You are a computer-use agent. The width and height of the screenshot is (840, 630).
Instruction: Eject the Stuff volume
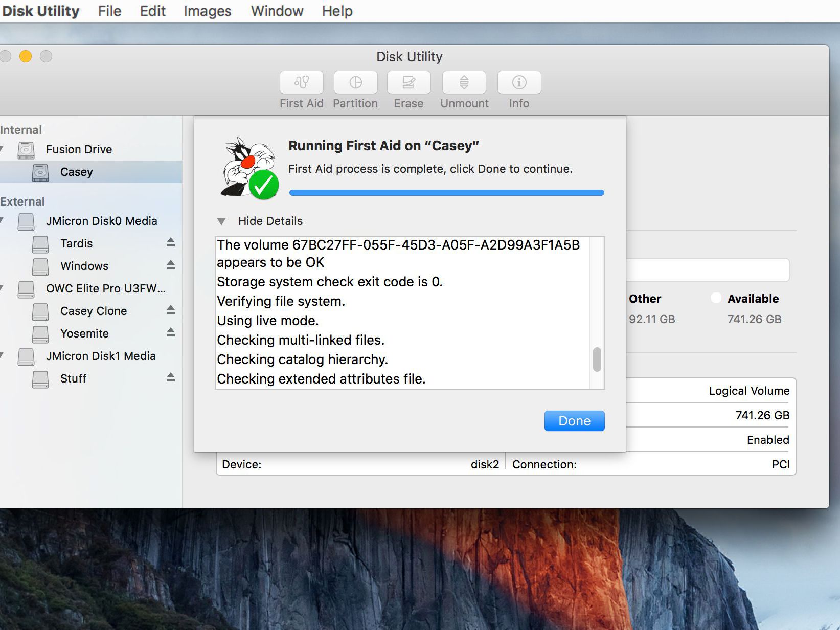171,378
